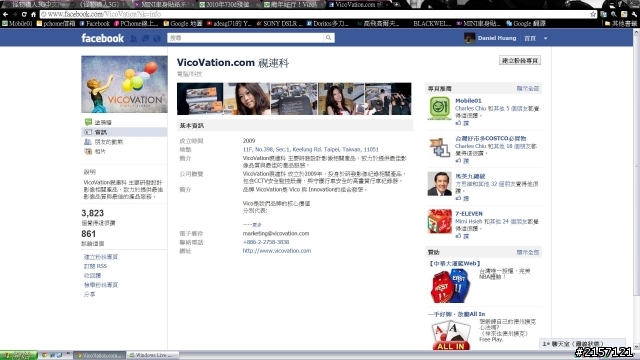Image resolution: width=640 pixels, height=360 pixels.
Task: Open the Facebook notifications globe icon
Action: (157, 38)
